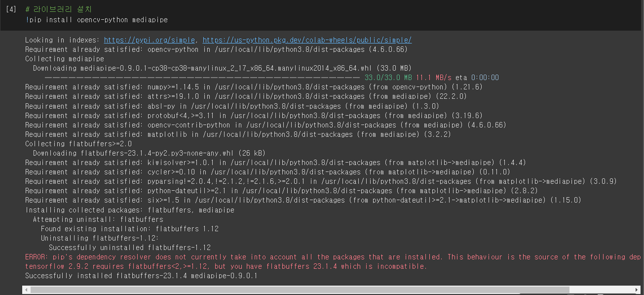Click the '11.1 MB/s' download speed
This screenshot has width=644, height=295.
click(x=433, y=78)
